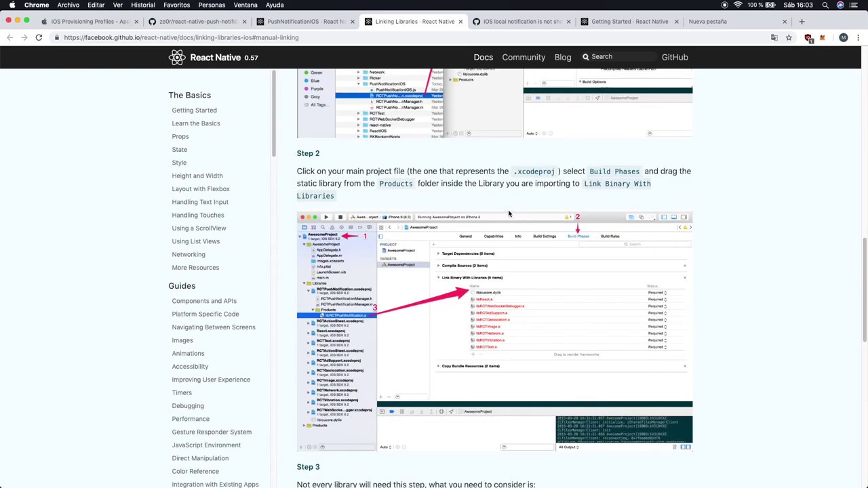The height and width of the screenshot is (488, 868).
Task: Go to the Community page
Action: click(524, 58)
